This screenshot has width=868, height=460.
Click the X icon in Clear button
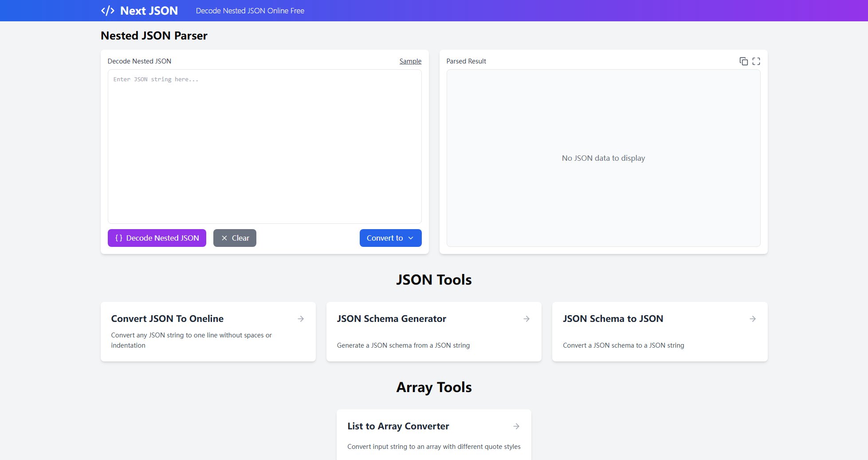[224, 238]
